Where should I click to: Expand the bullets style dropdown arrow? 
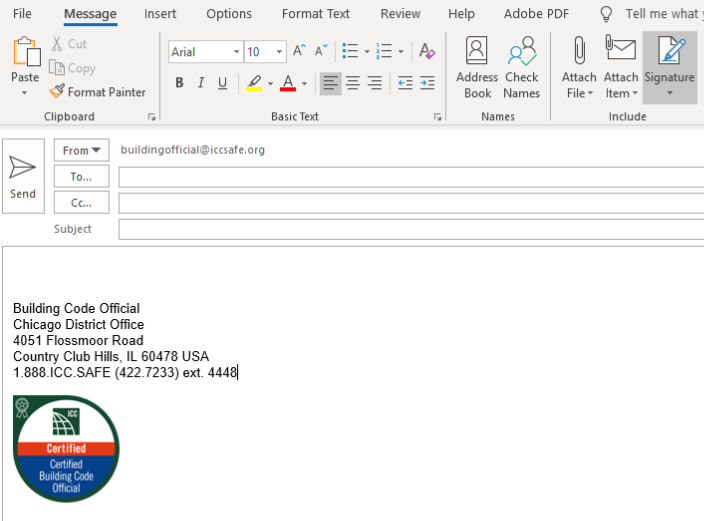point(367,51)
